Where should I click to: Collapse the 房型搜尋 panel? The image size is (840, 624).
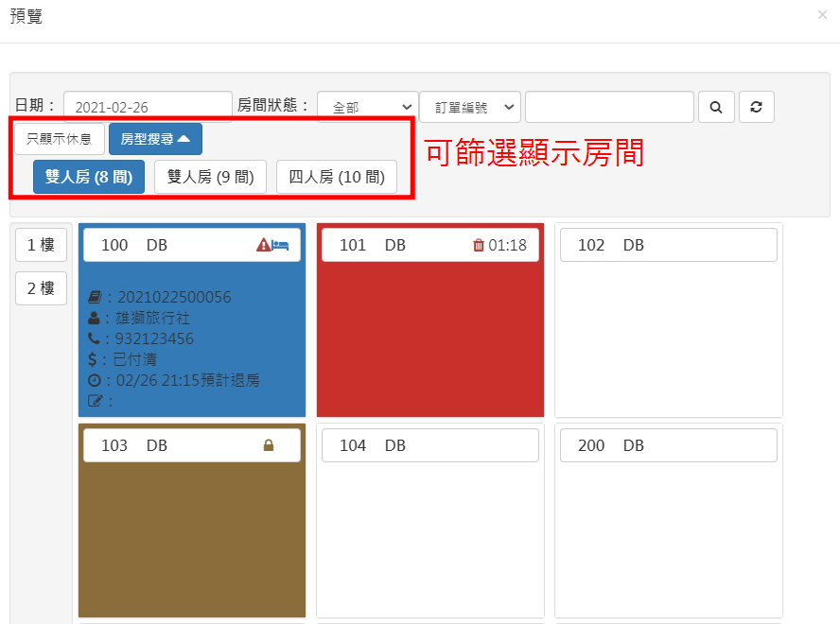155,139
